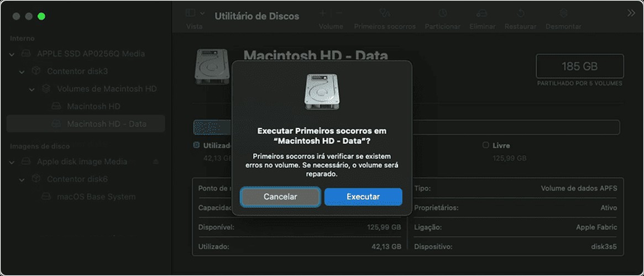644x276 pixels.
Task: Click the disk drive icon in dialog
Action: [322, 92]
